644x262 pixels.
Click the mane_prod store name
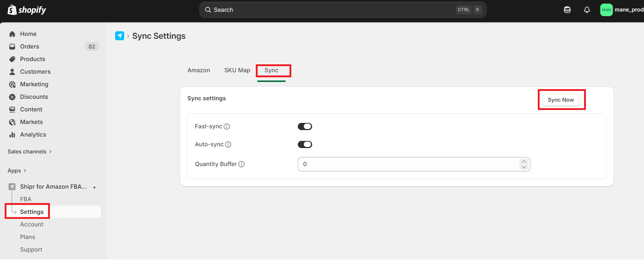629,10
